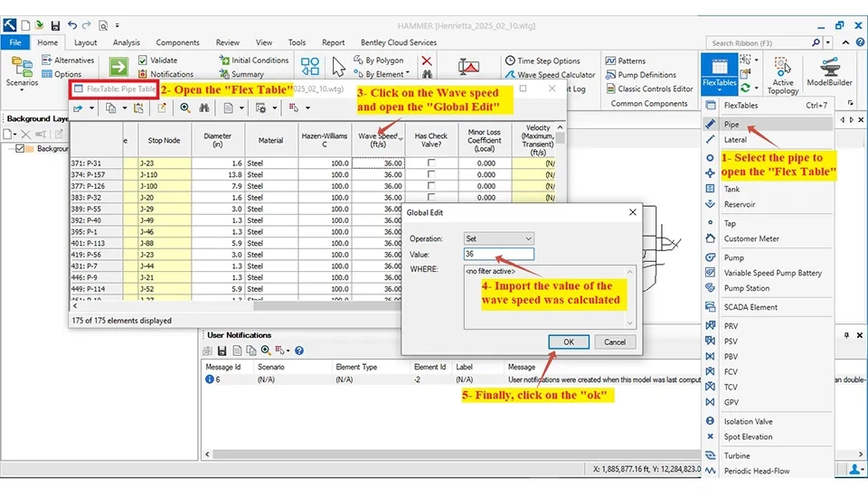
Task: Open Pump Definitions
Action: pyautogui.click(x=646, y=75)
